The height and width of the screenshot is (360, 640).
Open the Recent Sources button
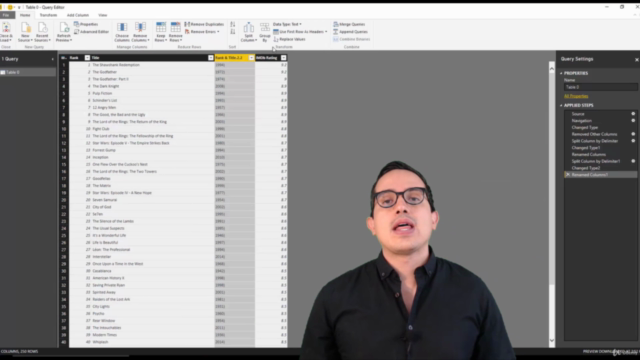click(x=42, y=32)
